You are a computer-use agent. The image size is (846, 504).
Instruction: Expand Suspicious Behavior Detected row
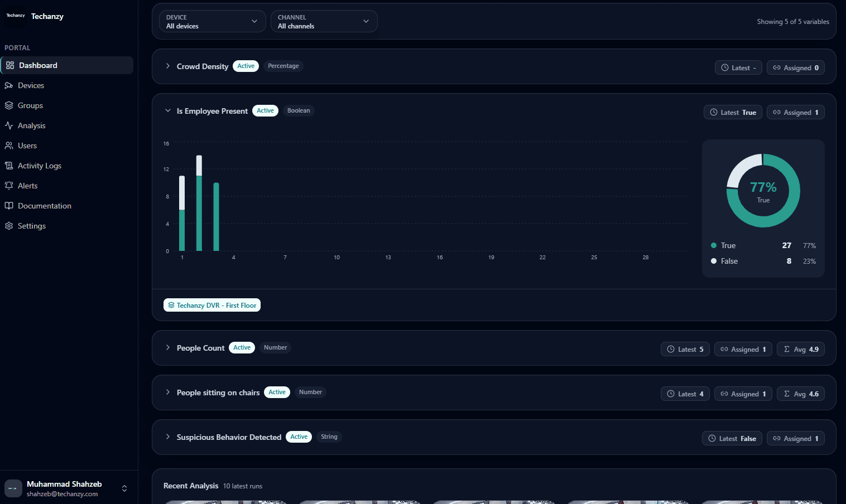pyautogui.click(x=167, y=437)
